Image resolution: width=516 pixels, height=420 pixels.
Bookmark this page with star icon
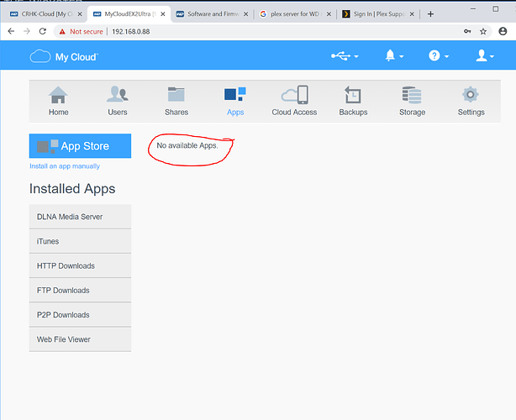click(483, 31)
